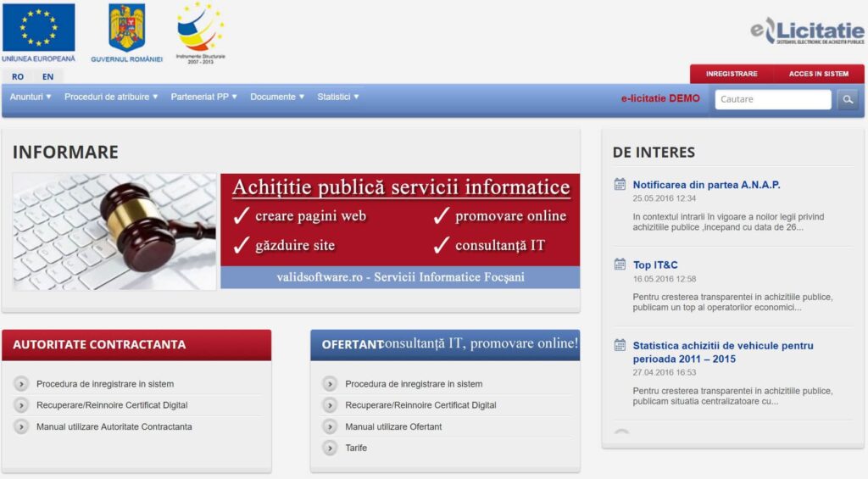Click arrow icon beside Manual utilizare Autoritate Contractanta

point(22,426)
